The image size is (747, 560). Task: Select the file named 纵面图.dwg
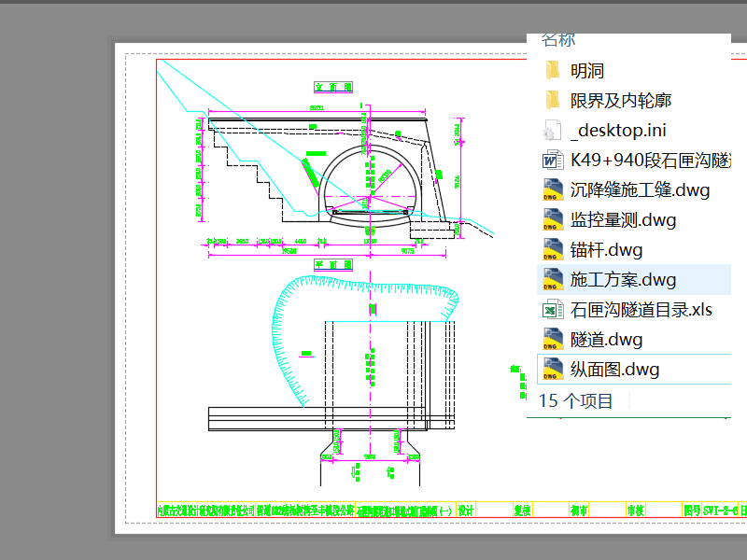point(614,370)
